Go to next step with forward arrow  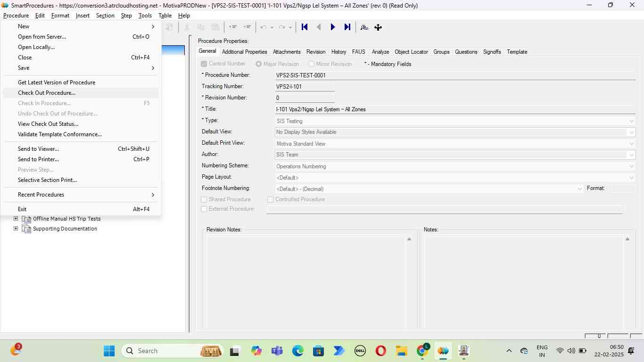[x=333, y=27]
